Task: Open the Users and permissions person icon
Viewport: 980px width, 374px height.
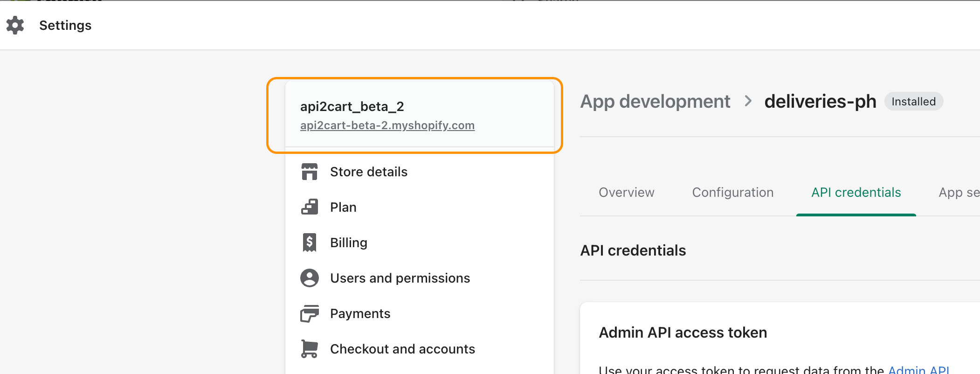Action: 310,278
